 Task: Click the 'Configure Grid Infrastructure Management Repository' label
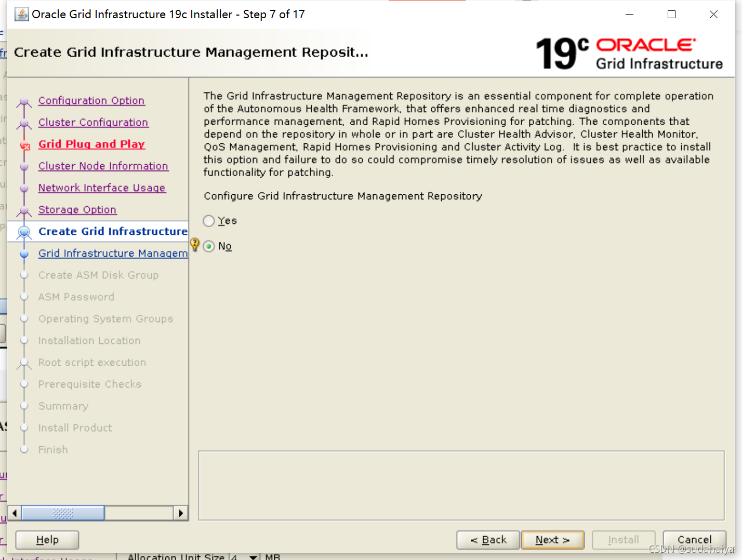pyautogui.click(x=343, y=196)
